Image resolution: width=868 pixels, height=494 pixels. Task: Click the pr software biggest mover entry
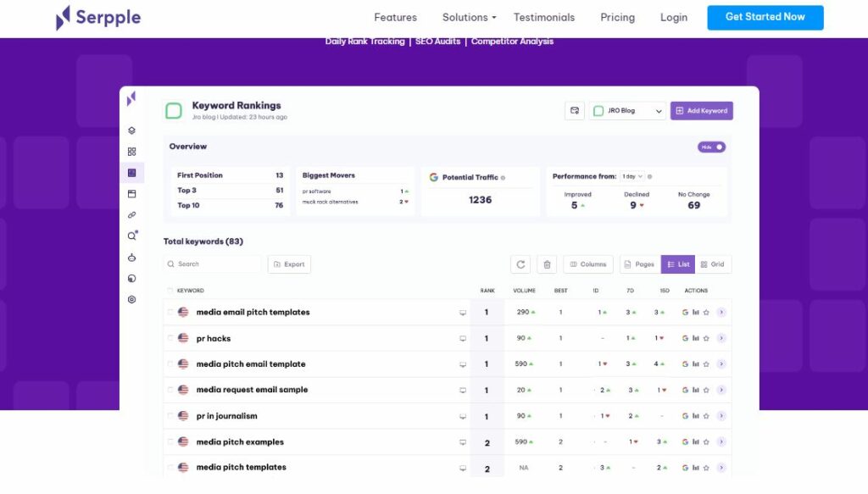(355, 191)
